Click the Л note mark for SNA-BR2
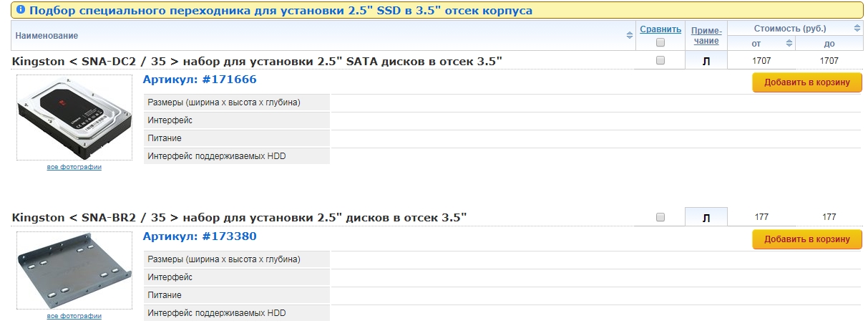This screenshot has width=868, height=326. coord(706,218)
